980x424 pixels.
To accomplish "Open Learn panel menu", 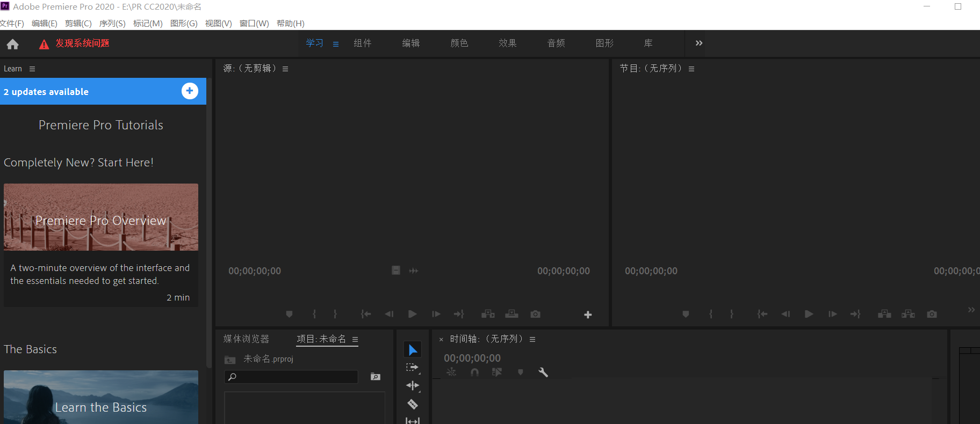I will 32,69.
